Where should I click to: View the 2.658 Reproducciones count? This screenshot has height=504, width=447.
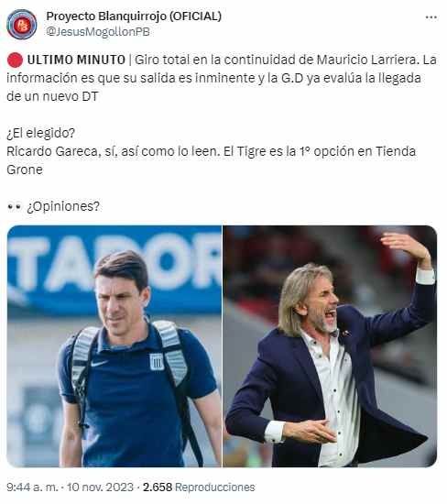[199, 487]
